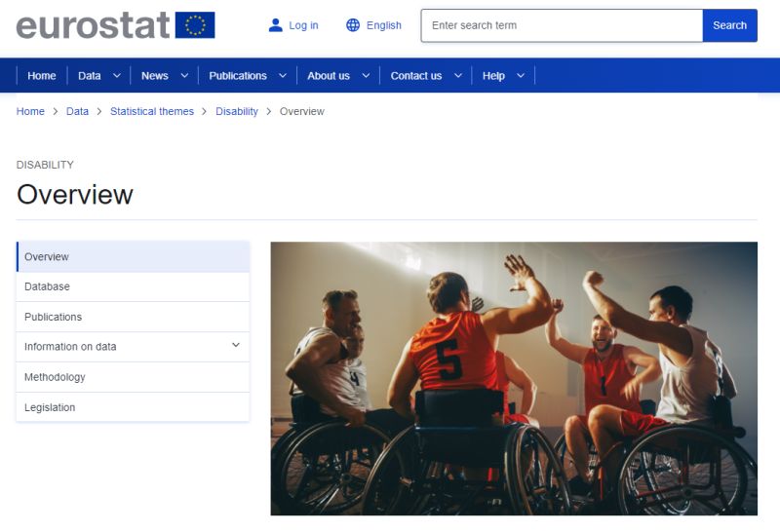The image size is (780, 532).
Task: Click the user profile icon beside Log in
Action: [x=275, y=25]
